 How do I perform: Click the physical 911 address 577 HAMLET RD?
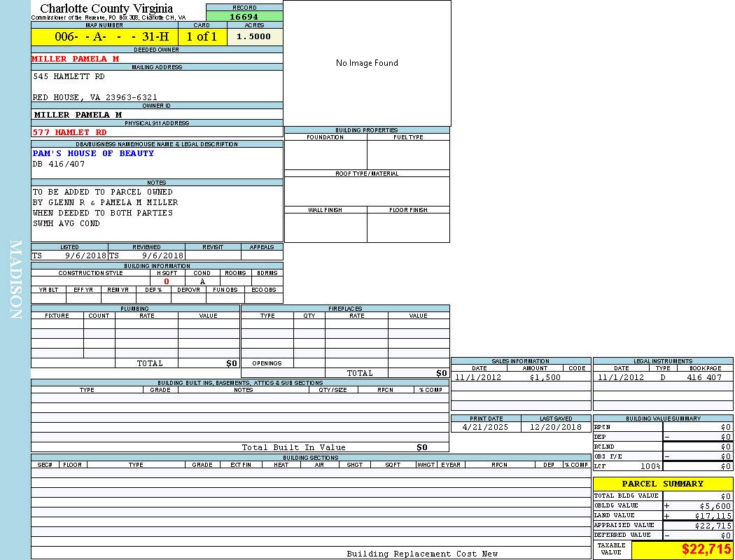(70, 132)
